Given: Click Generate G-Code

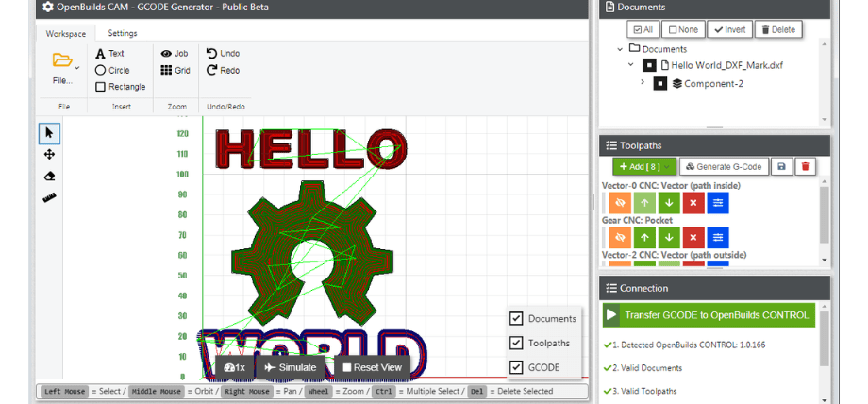Looking at the screenshot, I should coord(724,166).
